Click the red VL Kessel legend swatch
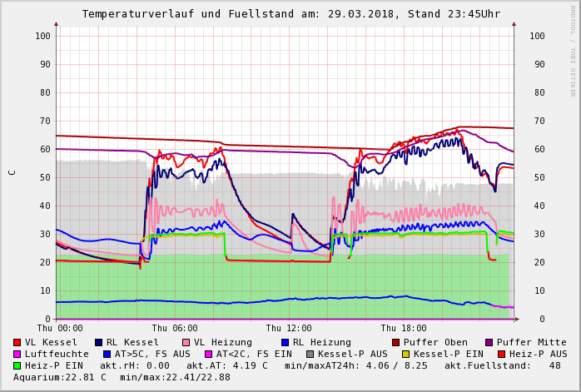 pos(17,342)
